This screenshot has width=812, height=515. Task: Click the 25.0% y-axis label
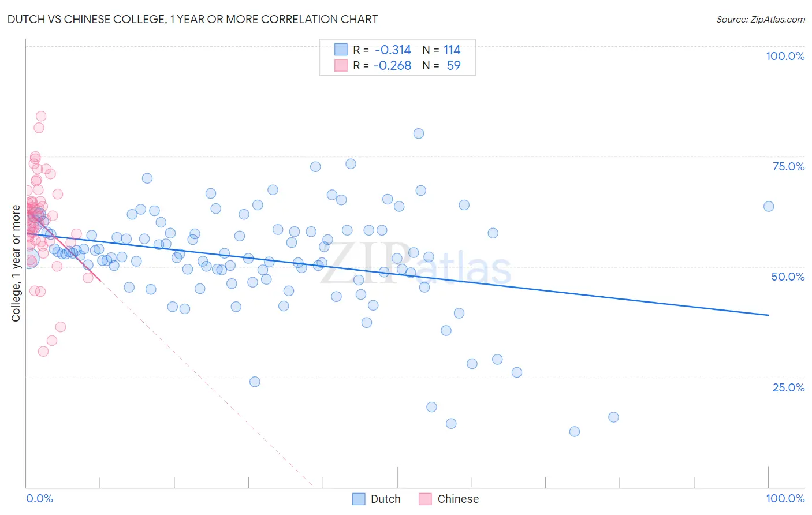click(x=788, y=387)
